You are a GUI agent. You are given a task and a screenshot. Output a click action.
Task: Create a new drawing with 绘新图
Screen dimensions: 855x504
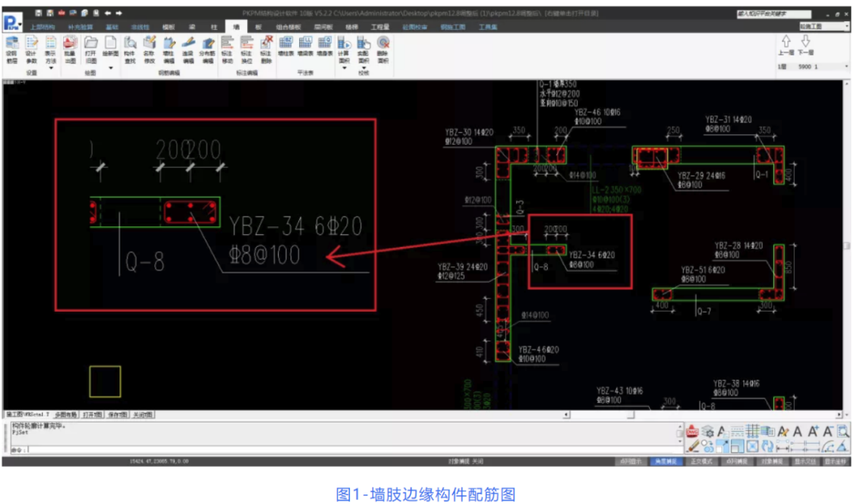110,47
